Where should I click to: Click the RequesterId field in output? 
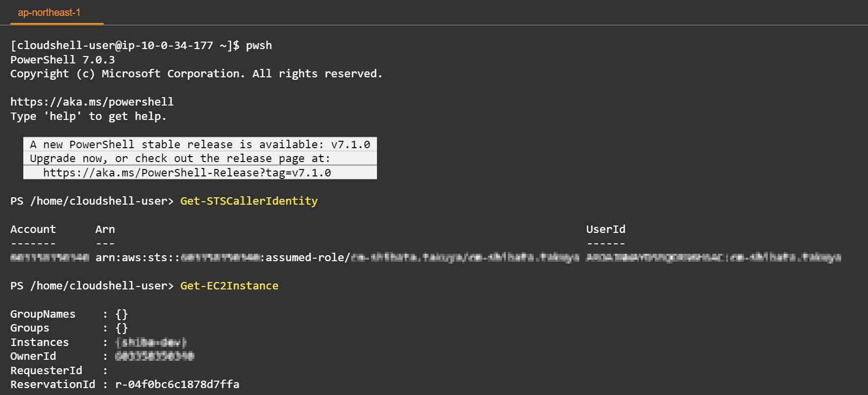click(x=46, y=370)
